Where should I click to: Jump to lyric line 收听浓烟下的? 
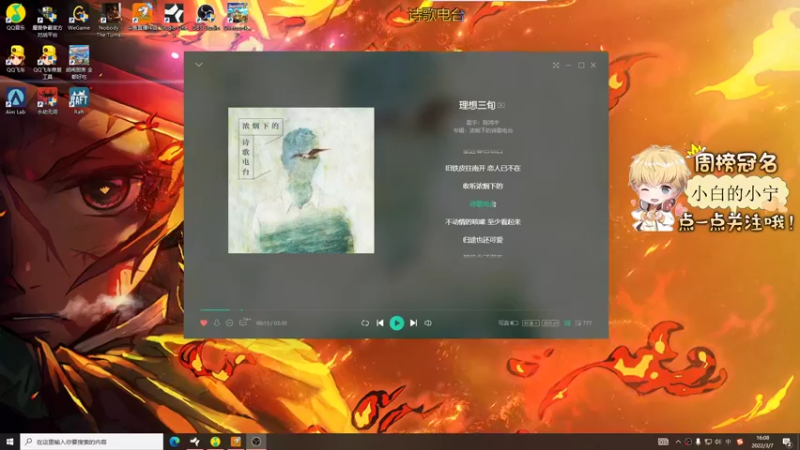483,186
